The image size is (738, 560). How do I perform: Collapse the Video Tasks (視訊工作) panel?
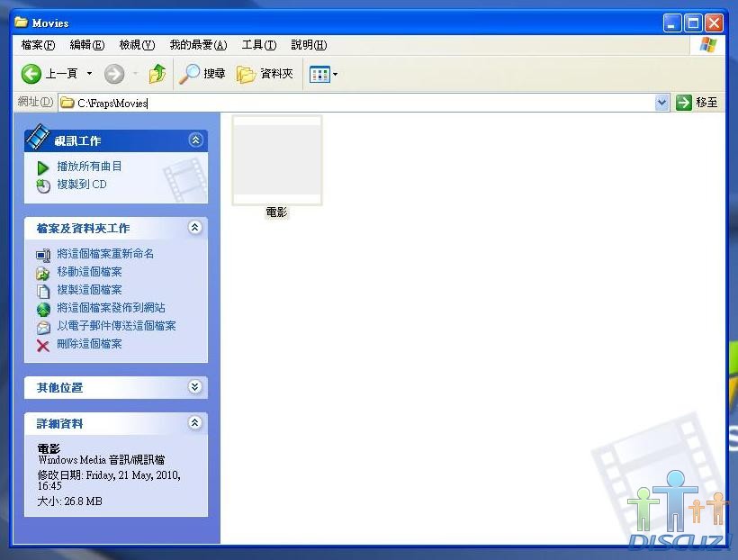click(195, 140)
